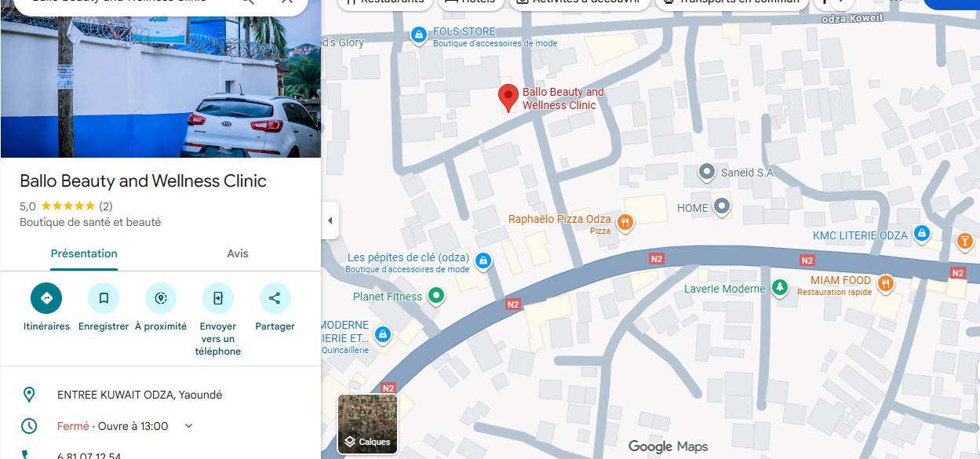Screen dimensions: 980x459
Task: Click the Saneid S.A label text
Action: point(746,173)
